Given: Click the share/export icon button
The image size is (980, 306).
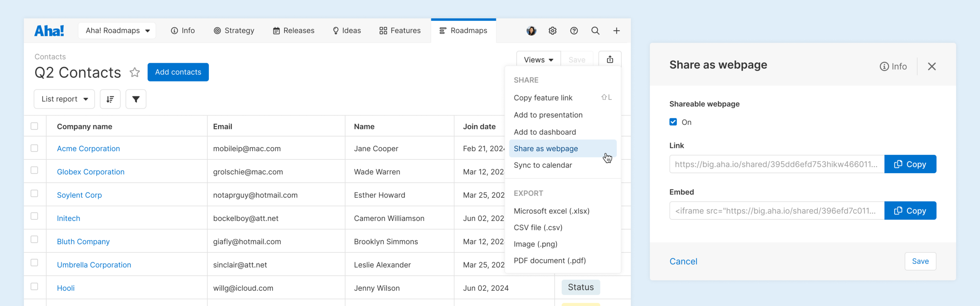Looking at the screenshot, I should click(x=610, y=60).
